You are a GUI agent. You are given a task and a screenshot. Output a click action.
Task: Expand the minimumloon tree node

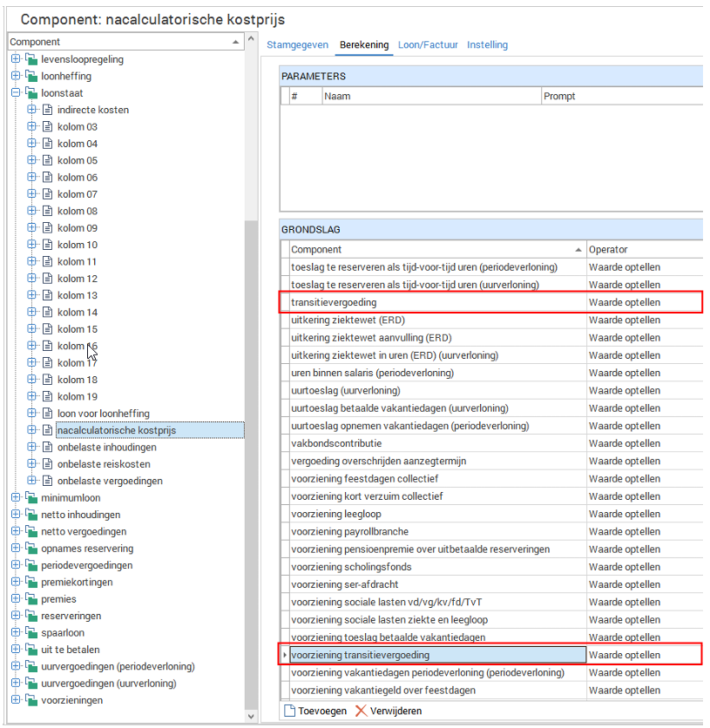pyautogui.click(x=16, y=498)
